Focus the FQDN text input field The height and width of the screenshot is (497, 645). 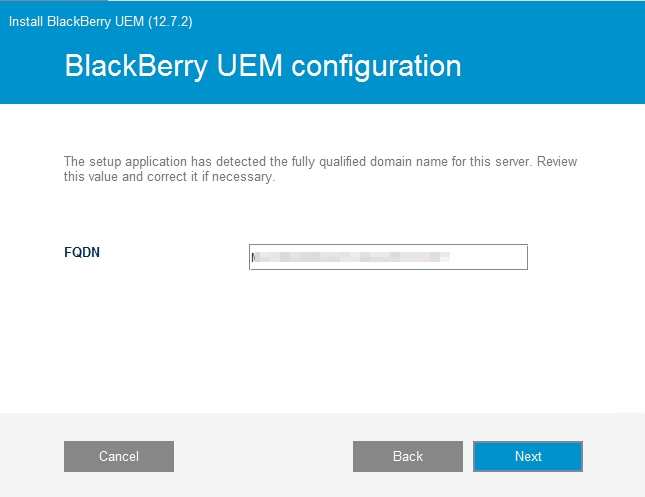(388, 257)
